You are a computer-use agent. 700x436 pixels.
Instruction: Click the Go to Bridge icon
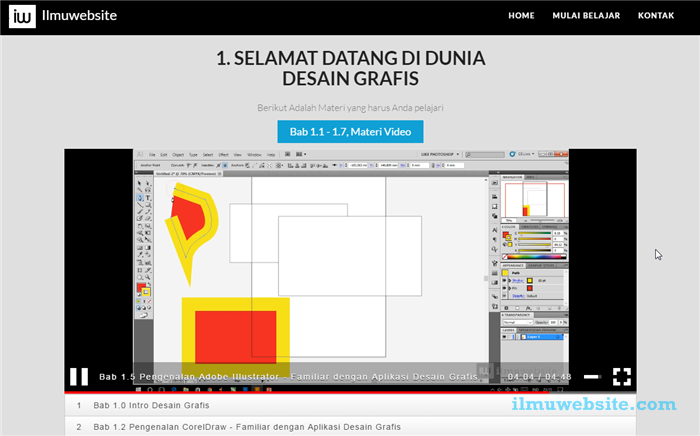(288, 154)
